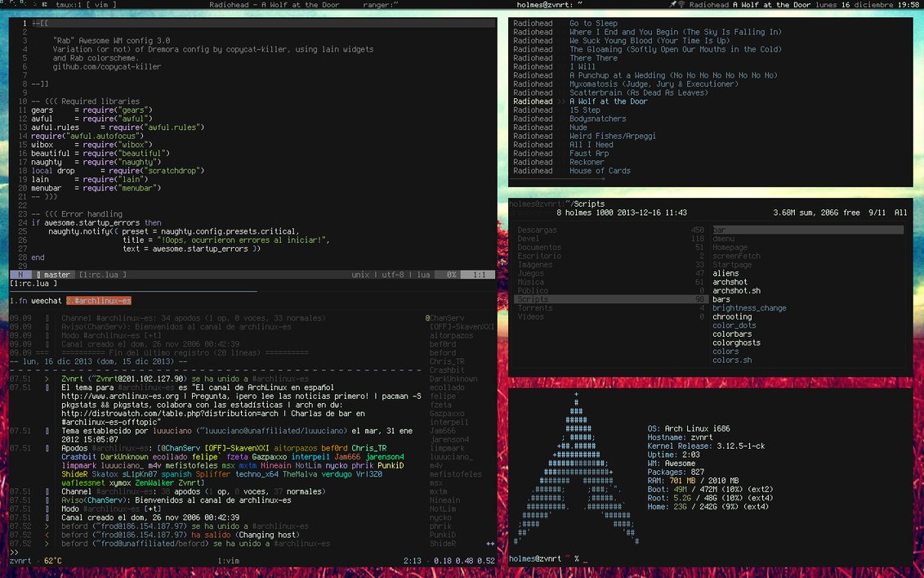Screen dimensions: 924x578
Task: Click the nicklist scroll indicator ++ in weechat
Action: pyautogui.click(x=490, y=544)
